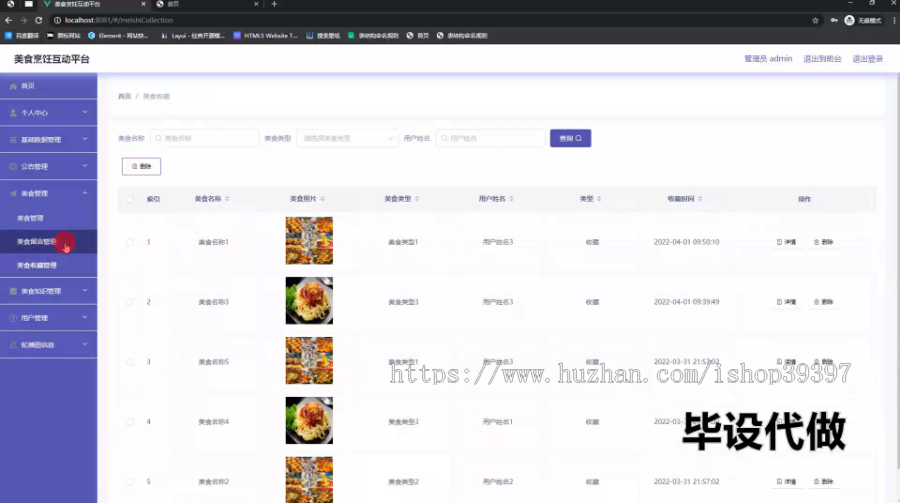Collapse 美食管理 submenu chevron
This screenshot has height=503, width=900.
click(85, 194)
